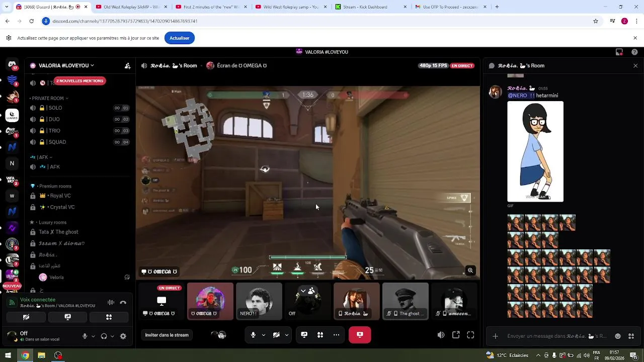
Task: Open the Royal VC channel
Action: tap(79, 196)
